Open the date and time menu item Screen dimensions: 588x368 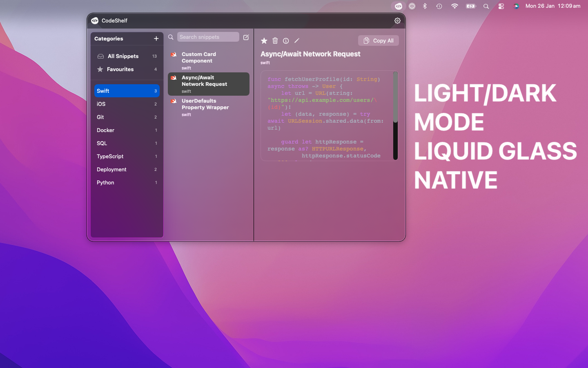(553, 6)
